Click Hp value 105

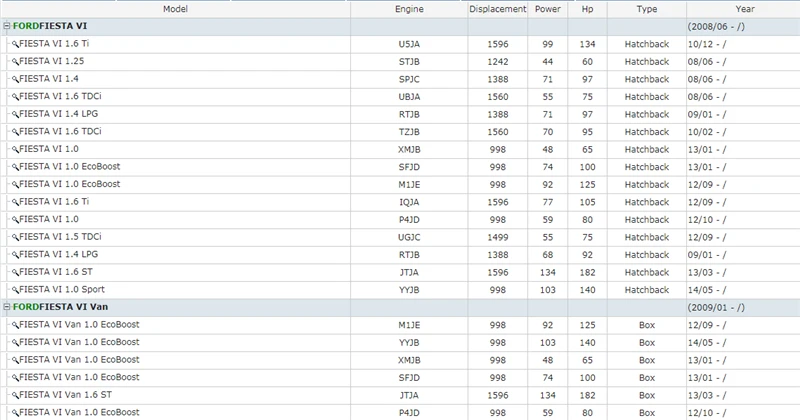[587, 203]
